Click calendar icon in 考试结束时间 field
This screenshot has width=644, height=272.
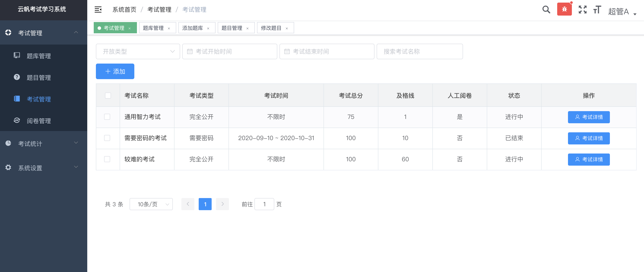[287, 51]
